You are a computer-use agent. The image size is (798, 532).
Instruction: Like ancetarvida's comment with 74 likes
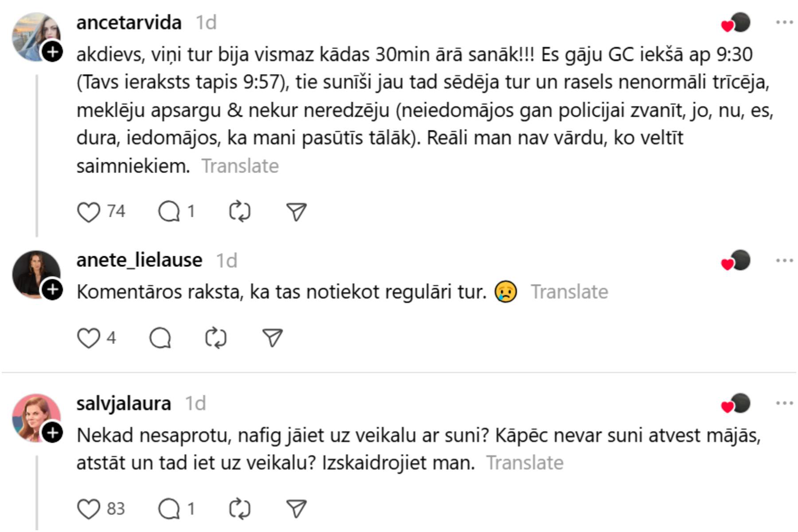(x=89, y=212)
